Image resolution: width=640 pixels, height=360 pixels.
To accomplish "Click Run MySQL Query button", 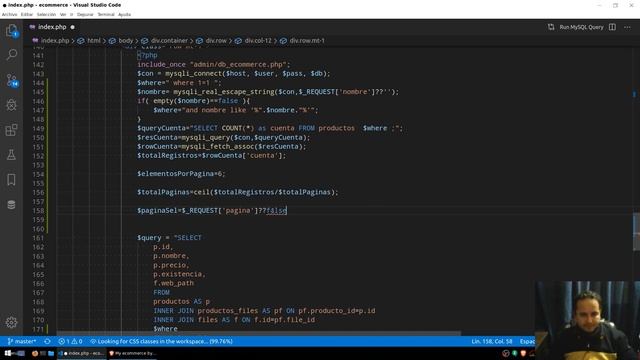I will point(581,27).
